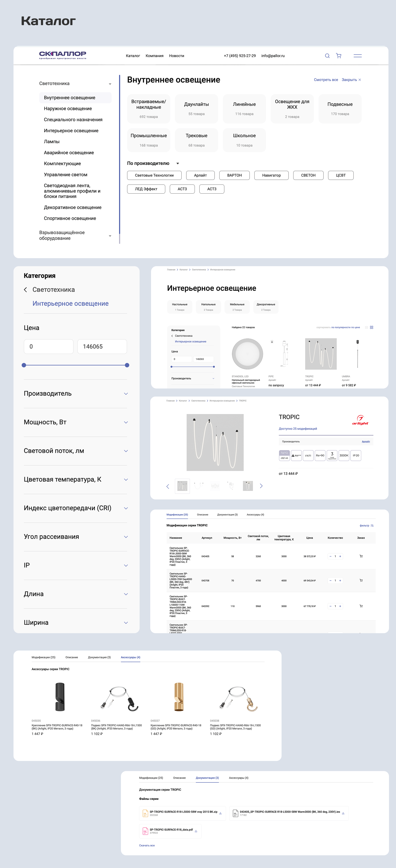Open the hamburger menu in the header

[x=358, y=56]
